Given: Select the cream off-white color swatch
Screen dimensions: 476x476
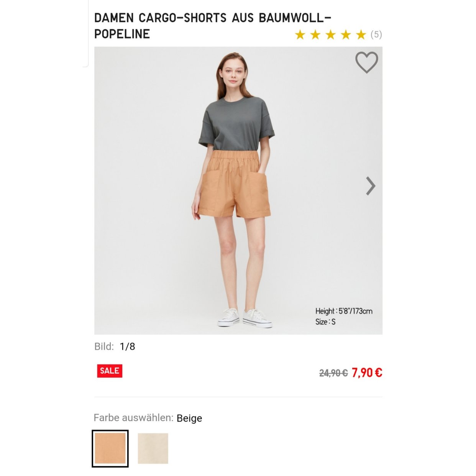Looking at the screenshot, I should point(153,448).
